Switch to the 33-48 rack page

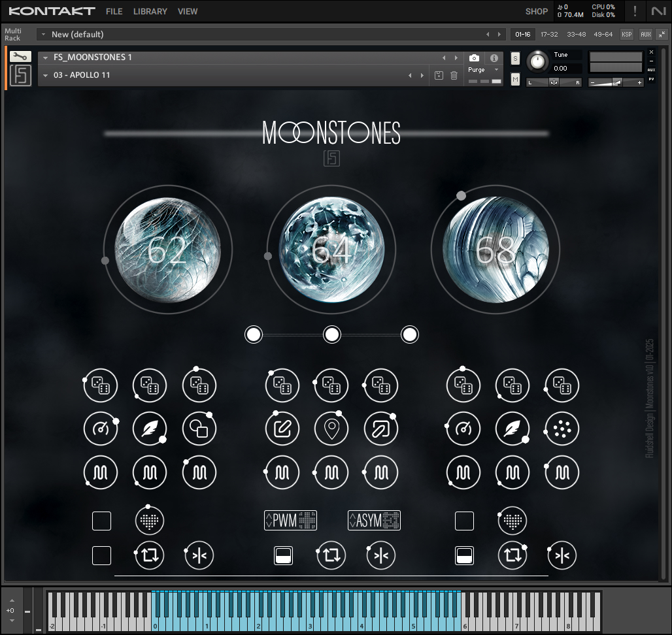pyautogui.click(x=576, y=34)
